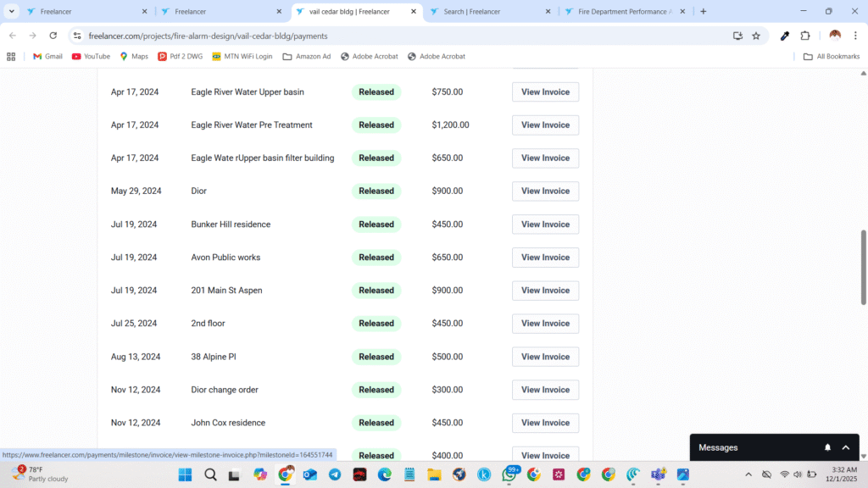The height and width of the screenshot is (488, 868).
Task: Reload the Freelancer payments page
Action: click(x=53, y=36)
